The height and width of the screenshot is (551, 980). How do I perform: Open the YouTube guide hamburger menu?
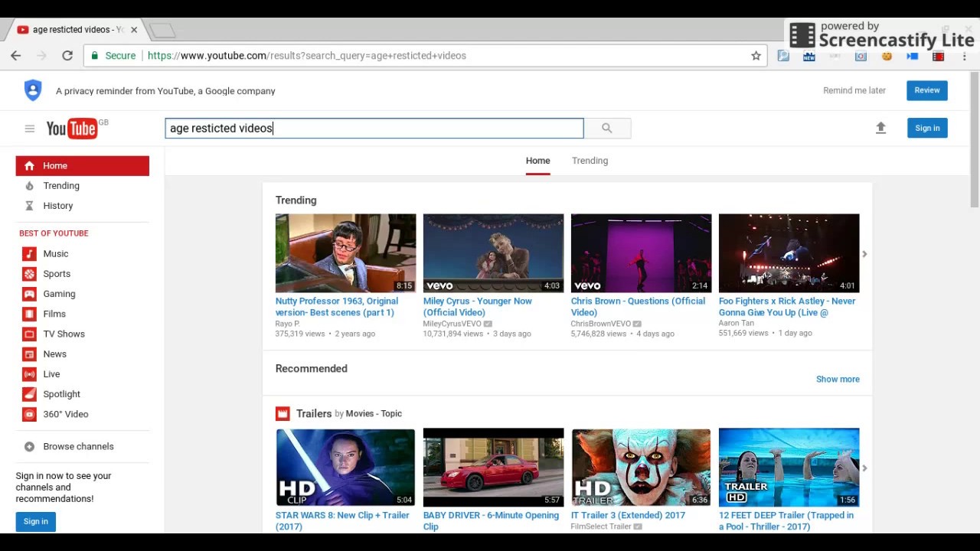point(30,129)
